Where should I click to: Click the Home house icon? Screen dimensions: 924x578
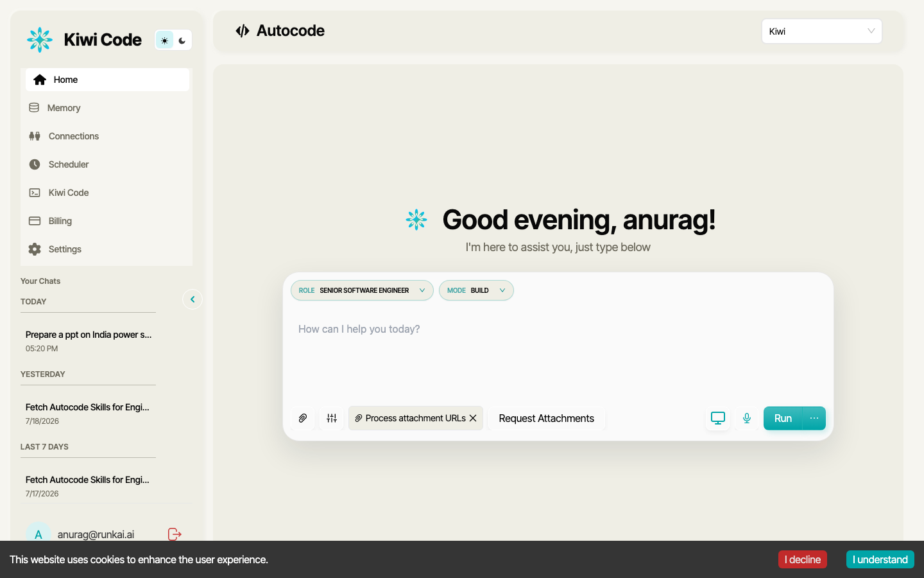tap(40, 80)
